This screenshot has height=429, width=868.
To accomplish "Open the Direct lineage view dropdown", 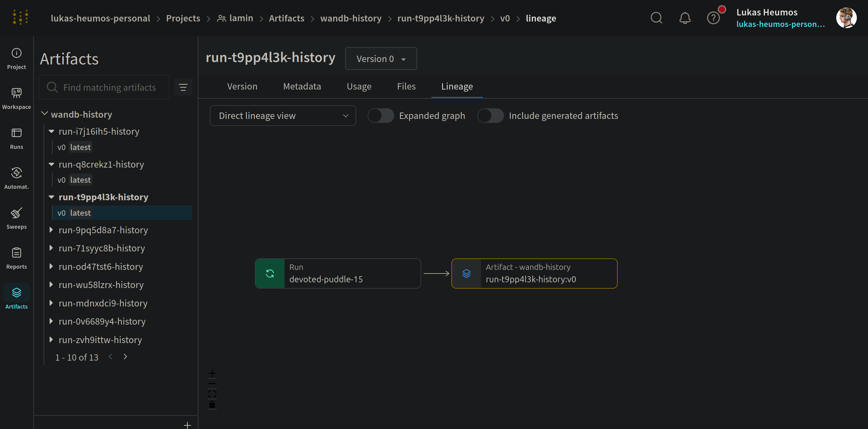I will tap(282, 116).
